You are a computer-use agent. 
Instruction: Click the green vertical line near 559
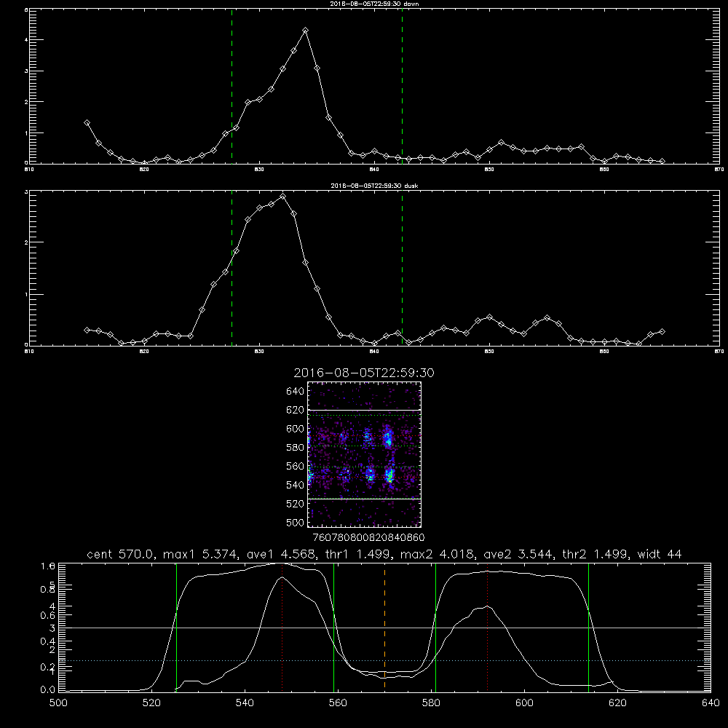pyautogui.click(x=334, y=628)
